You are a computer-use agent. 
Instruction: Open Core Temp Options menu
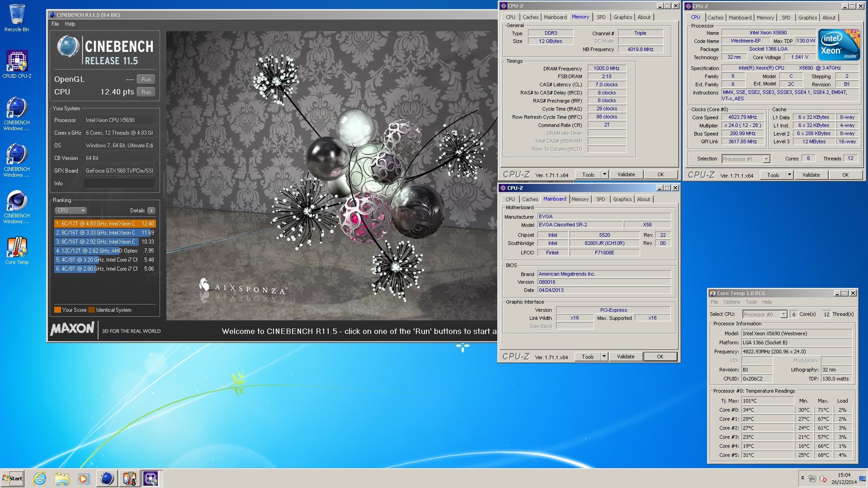pos(731,302)
